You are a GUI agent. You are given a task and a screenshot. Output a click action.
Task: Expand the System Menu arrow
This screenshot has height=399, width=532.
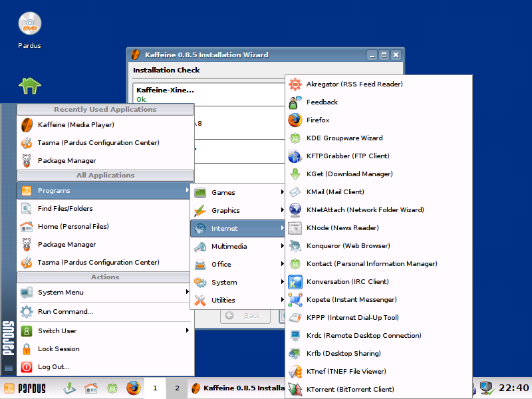pos(187,292)
